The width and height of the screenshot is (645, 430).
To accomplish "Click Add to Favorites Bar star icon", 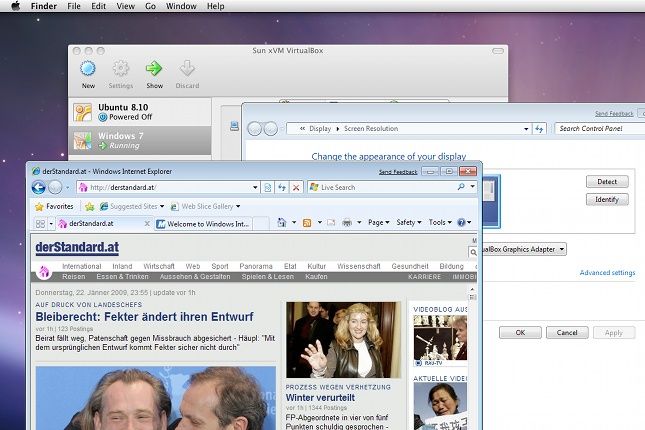I will (x=90, y=206).
